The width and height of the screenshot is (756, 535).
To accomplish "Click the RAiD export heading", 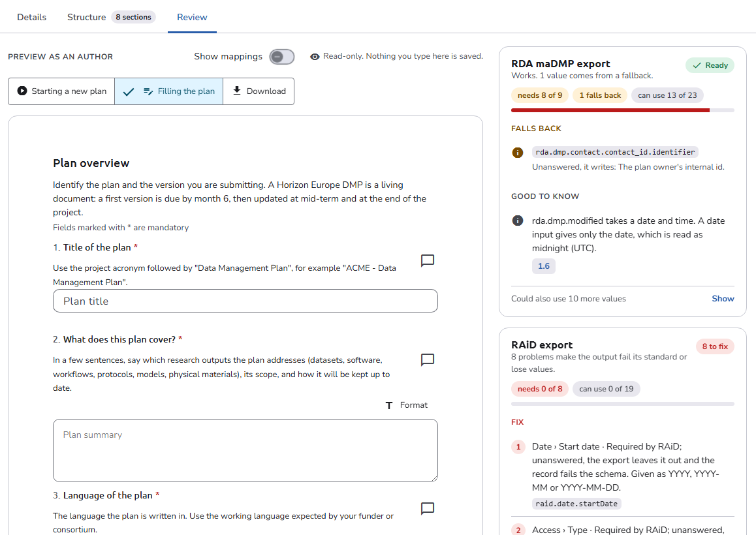I will pos(542,345).
